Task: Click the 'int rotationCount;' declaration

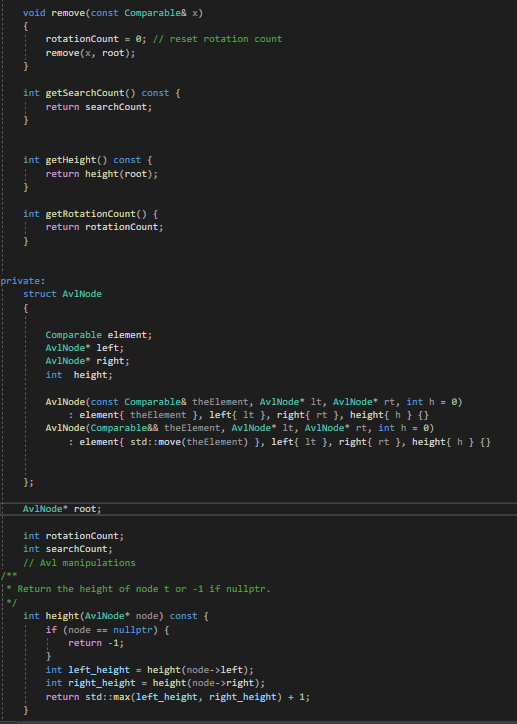Action: [x=73, y=536]
